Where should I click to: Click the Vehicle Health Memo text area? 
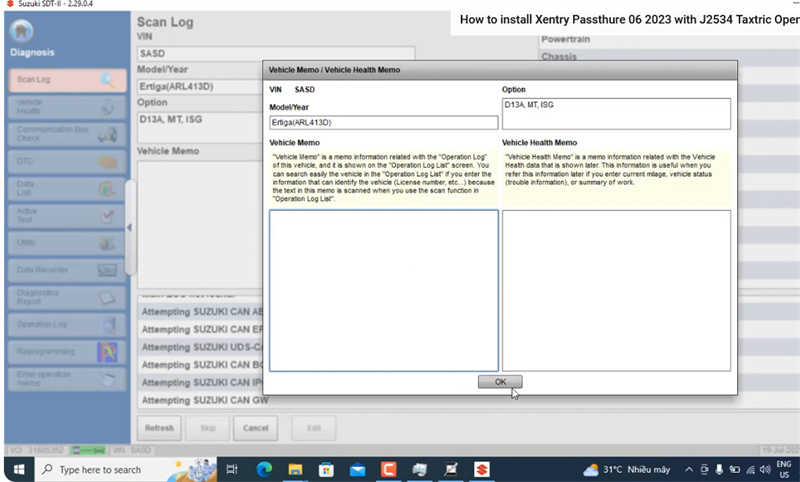[616, 290]
